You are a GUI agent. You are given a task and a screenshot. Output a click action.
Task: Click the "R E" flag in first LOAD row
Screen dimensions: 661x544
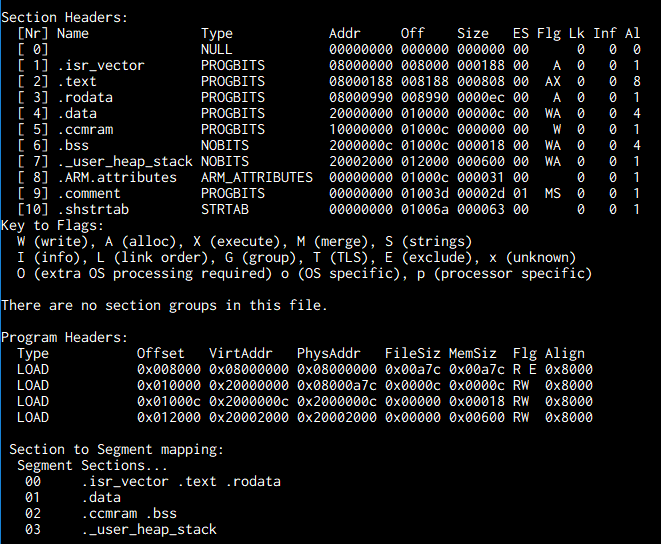click(525, 369)
